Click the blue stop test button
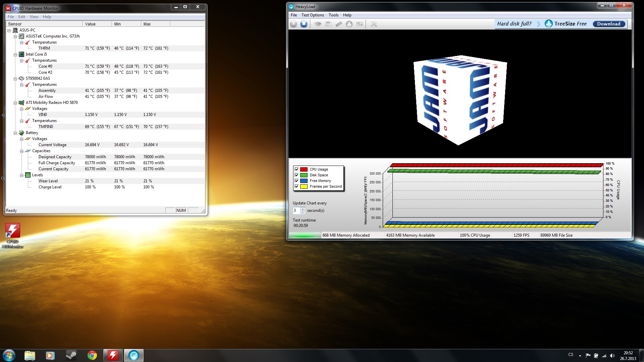Viewport: 644px width, 362px height. (x=304, y=24)
